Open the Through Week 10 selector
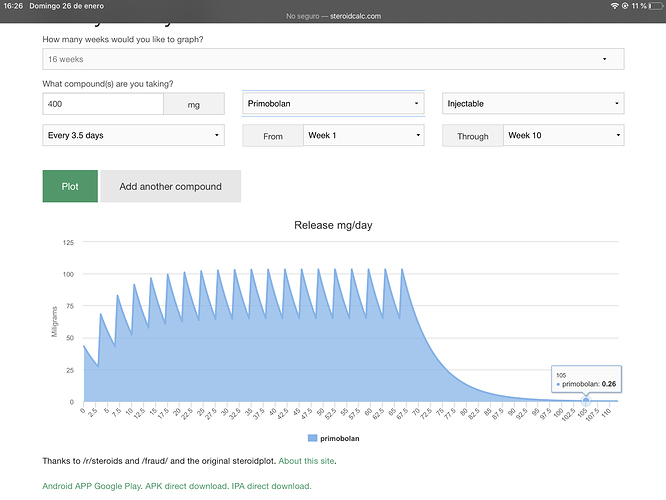The height and width of the screenshot is (500, 666). click(x=564, y=136)
